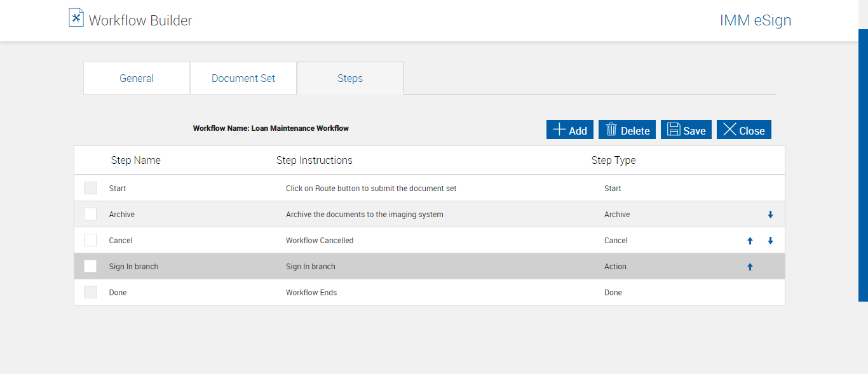Check the Archive step checkbox

click(90, 214)
